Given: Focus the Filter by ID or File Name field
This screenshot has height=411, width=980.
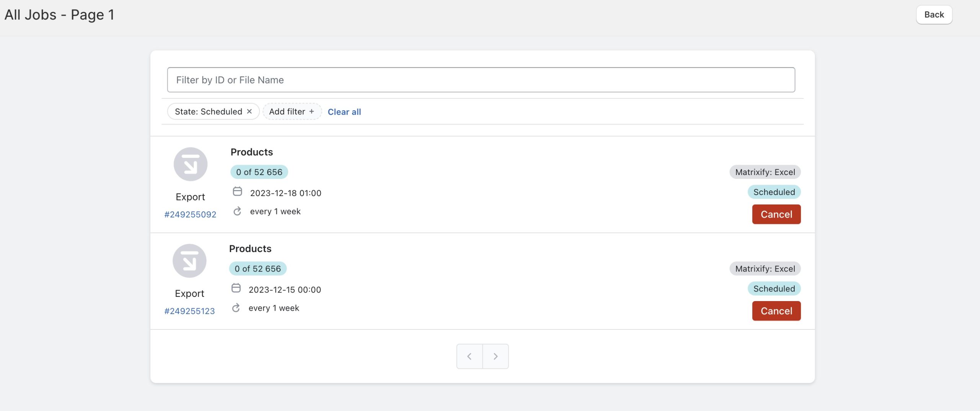Looking at the screenshot, I should click(x=481, y=80).
